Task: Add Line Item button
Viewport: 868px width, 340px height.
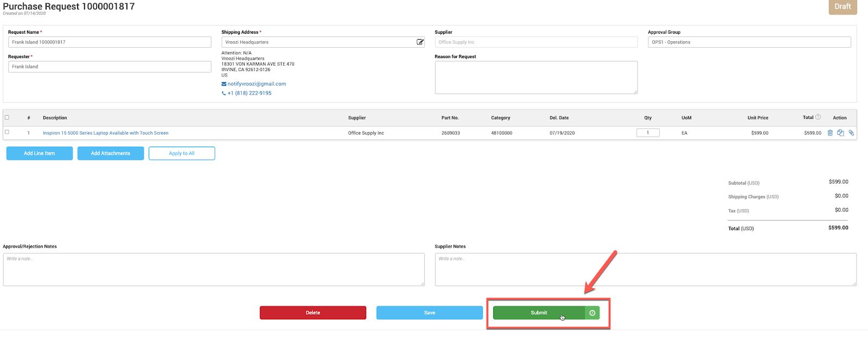Action: tap(40, 153)
